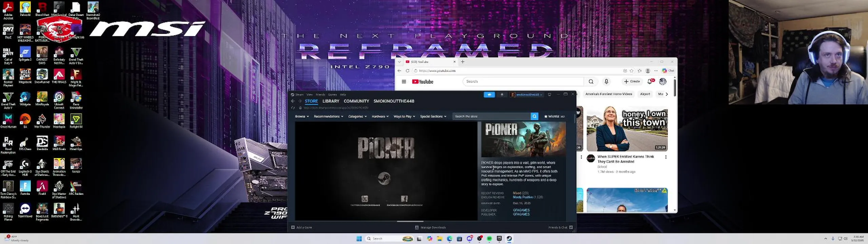Open Steam from the taskbar
The image size is (868, 244).
point(509,239)
